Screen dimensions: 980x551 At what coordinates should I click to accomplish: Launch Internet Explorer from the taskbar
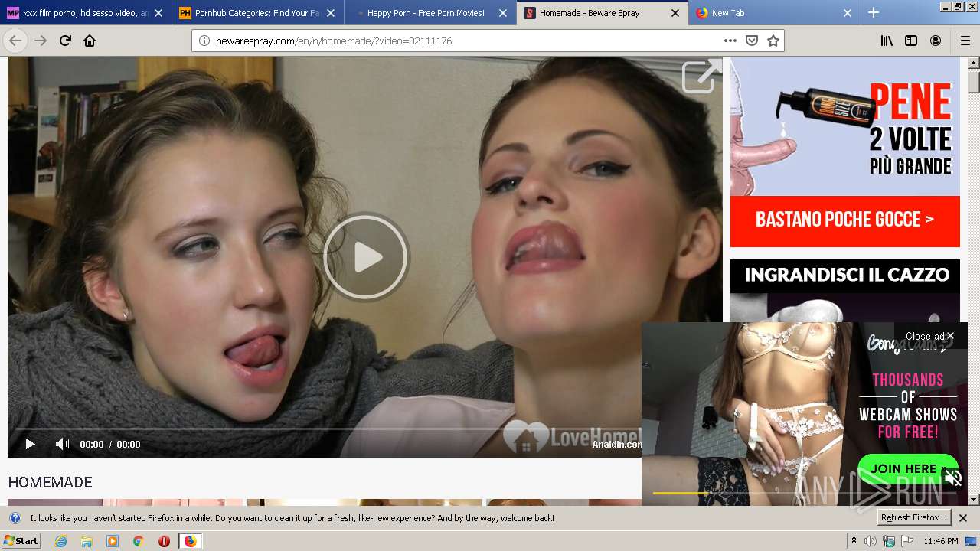pos(61,541)
